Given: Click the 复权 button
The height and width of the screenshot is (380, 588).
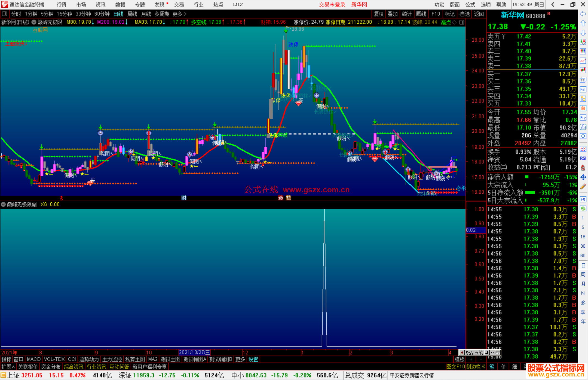Looking at the screenshot, I should point(379,14).
